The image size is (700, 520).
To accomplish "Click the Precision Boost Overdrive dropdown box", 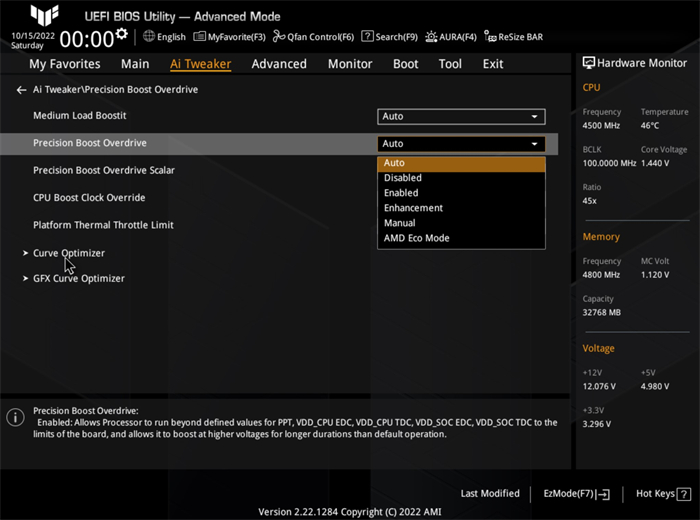I will click(461, 144).
